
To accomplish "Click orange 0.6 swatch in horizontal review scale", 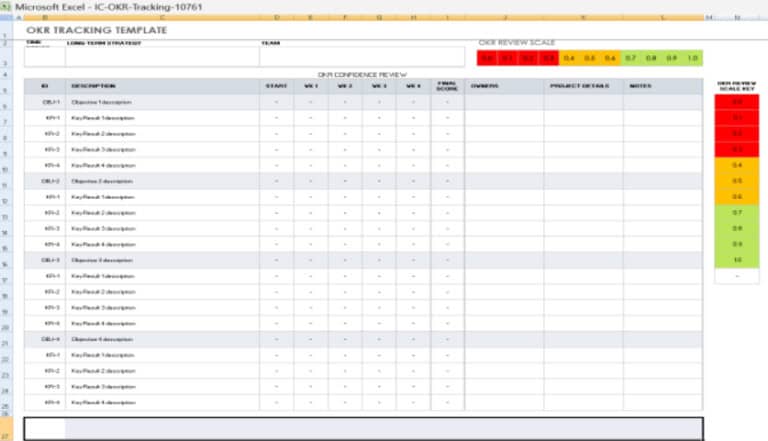I will click(610, 58).
